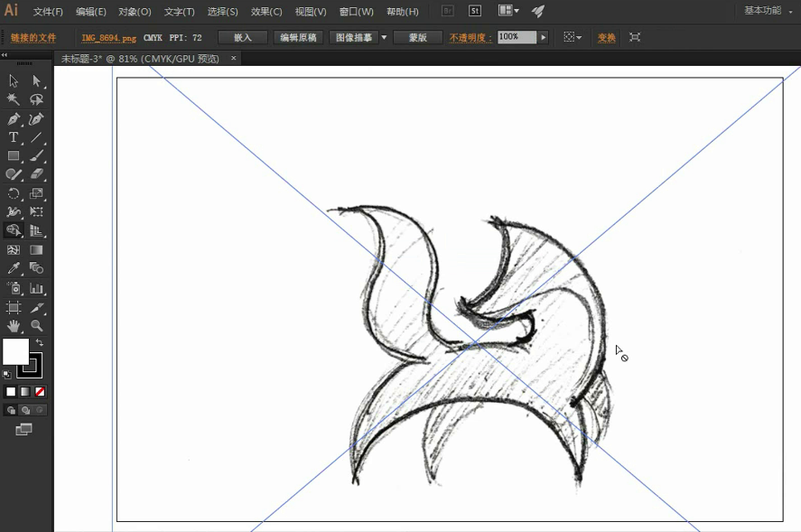Screen dimensions: 801x532
Task: Select the Symbol Sprayer tool
Action: (14, 288)
